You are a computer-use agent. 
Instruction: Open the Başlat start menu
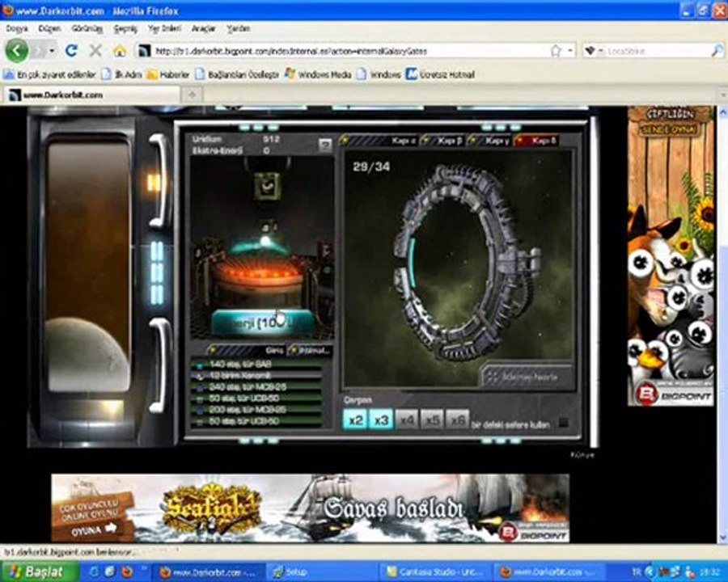(x=40, y=571)
